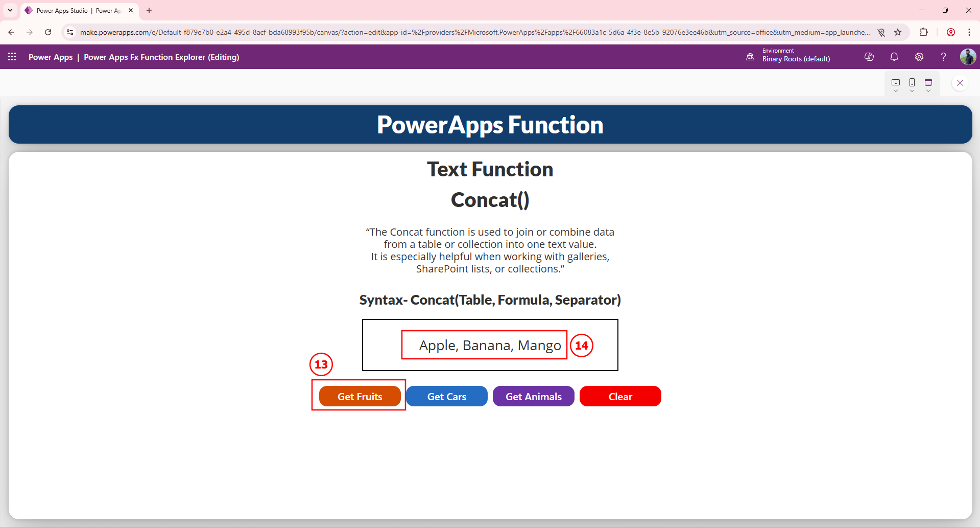Open the Chrome three-dot menu
The height and width of the screenshot is (528, 980).
point(969,32)
